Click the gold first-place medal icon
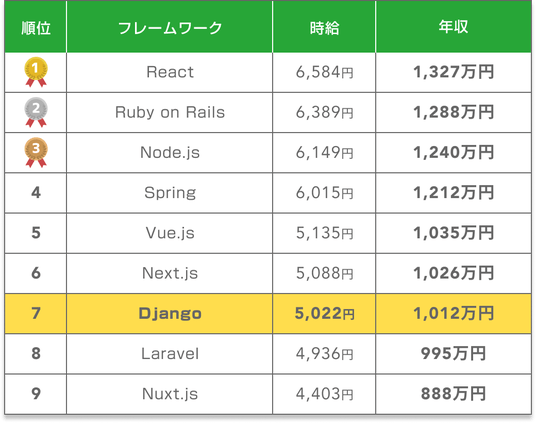Viewport: 536px width, 423px height. [36, 72]
